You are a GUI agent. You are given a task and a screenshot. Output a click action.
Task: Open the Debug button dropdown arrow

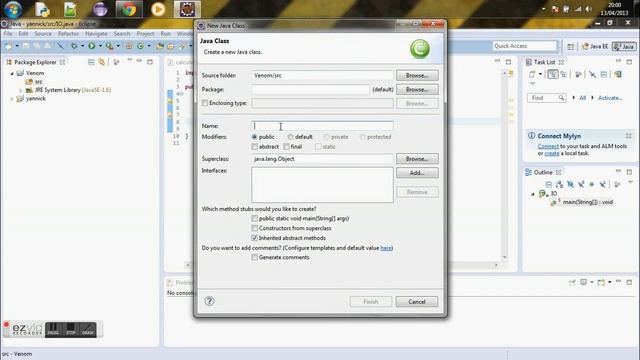click(82, 46)
